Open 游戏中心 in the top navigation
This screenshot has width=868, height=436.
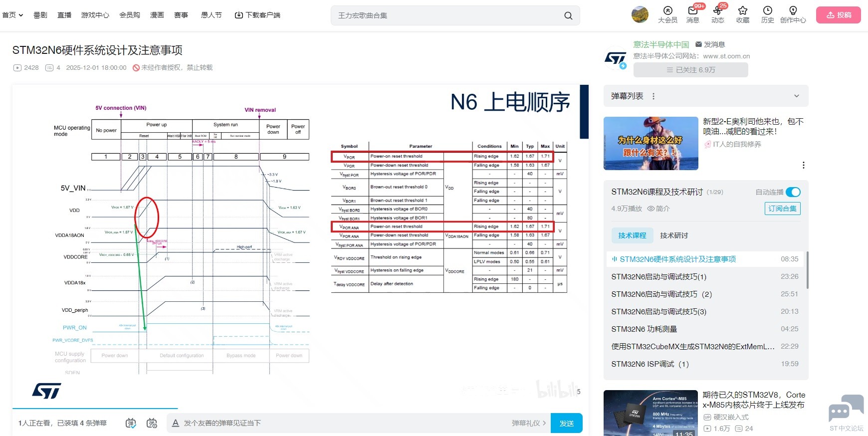tap(95, 15)
